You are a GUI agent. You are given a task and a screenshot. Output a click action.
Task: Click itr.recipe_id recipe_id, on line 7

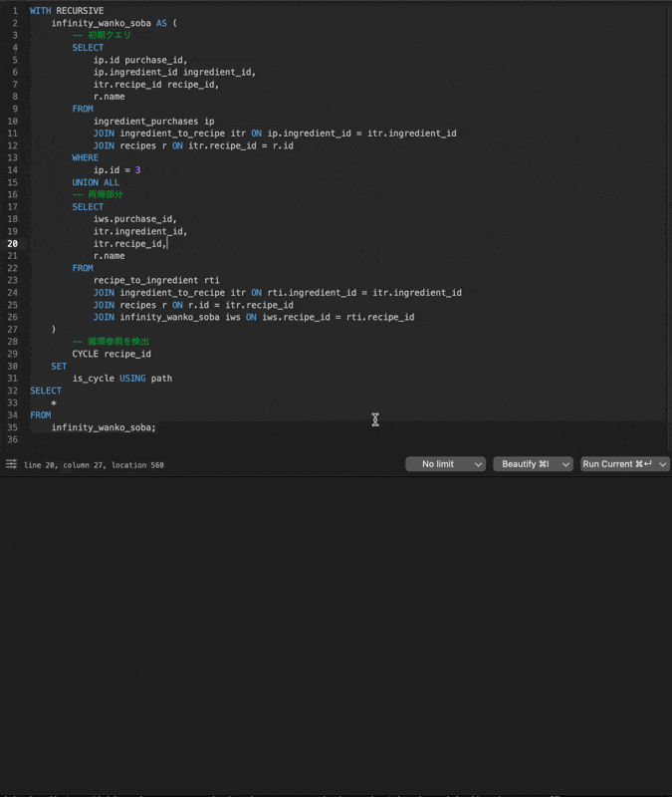tap(156, 85)
